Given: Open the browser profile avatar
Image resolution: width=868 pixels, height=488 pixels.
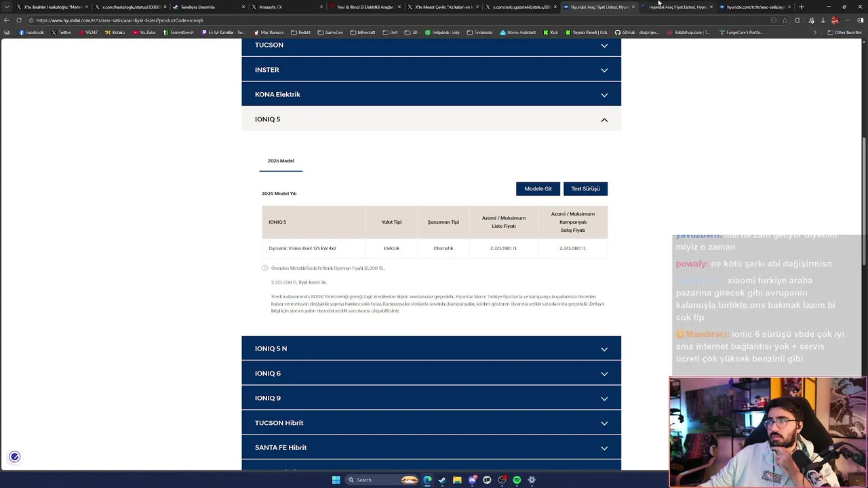Looking at the screenshot, I should [835, 20].
